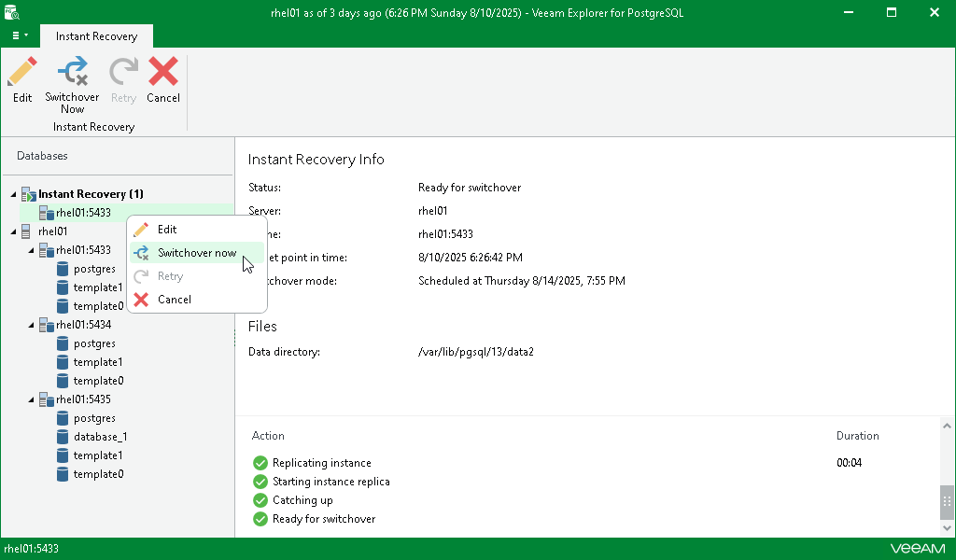
Task: Collapse the rhel01:5435 instance node
Action: (32, 399)
